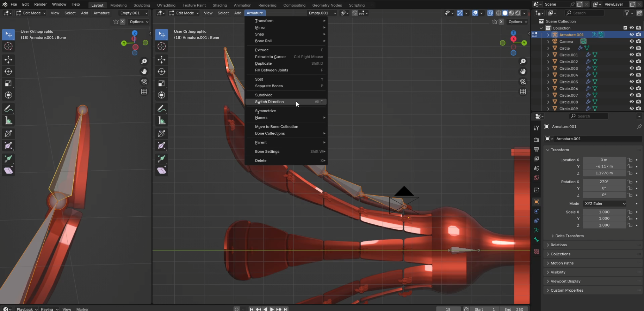This screenshot has height=311, width=644.
Task: Collapse the Transform panel
Action: click(593, 150)
